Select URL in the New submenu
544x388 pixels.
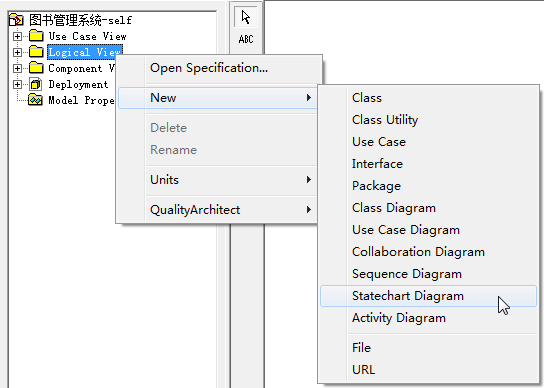pos(428,370)
